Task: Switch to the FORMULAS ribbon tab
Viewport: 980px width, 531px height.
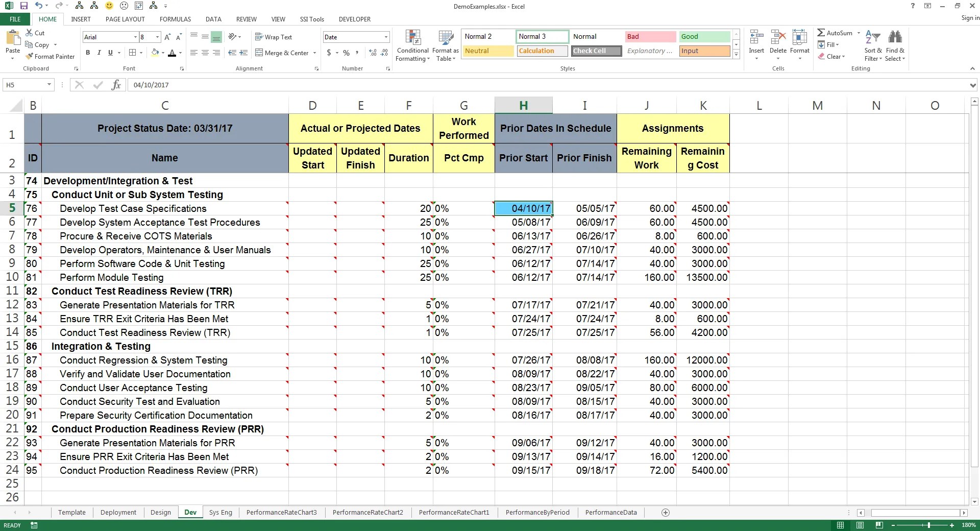Action: click(175, 19)
